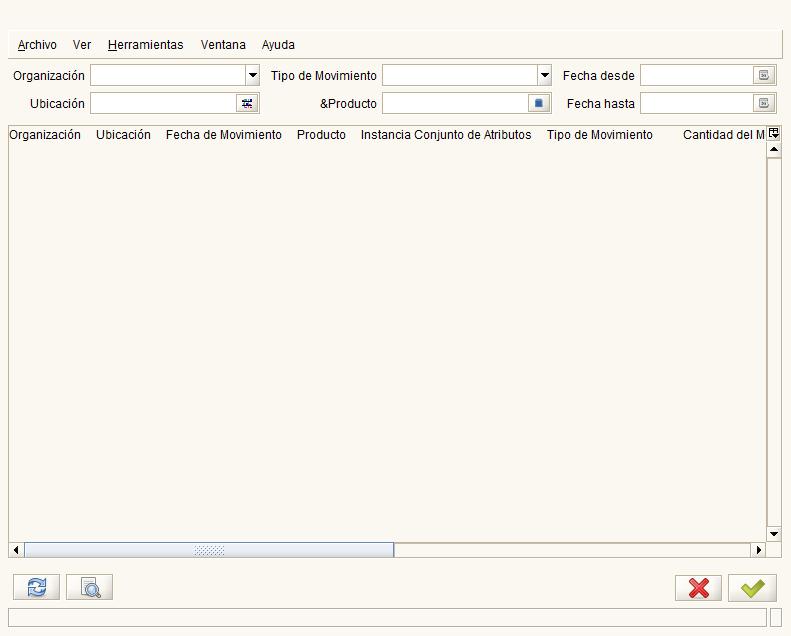Open the Ubicación locator lookup icon
The image size is (791, 636).
(247, 103)
